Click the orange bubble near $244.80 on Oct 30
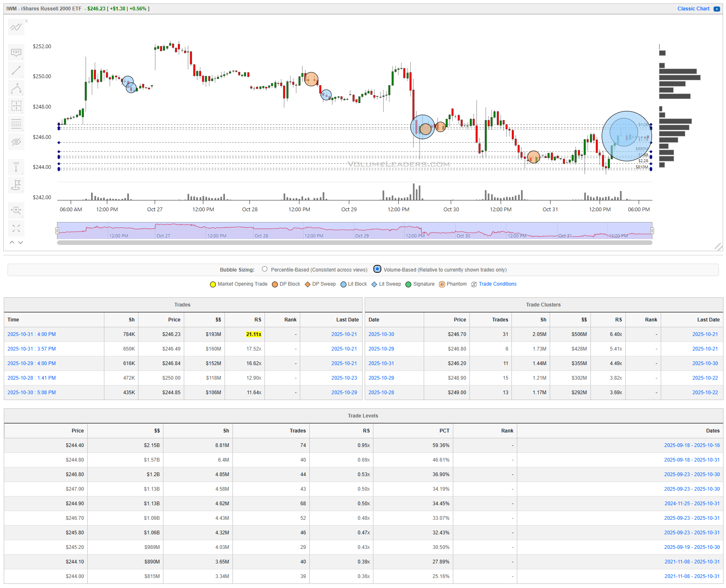 coord(533,157)
